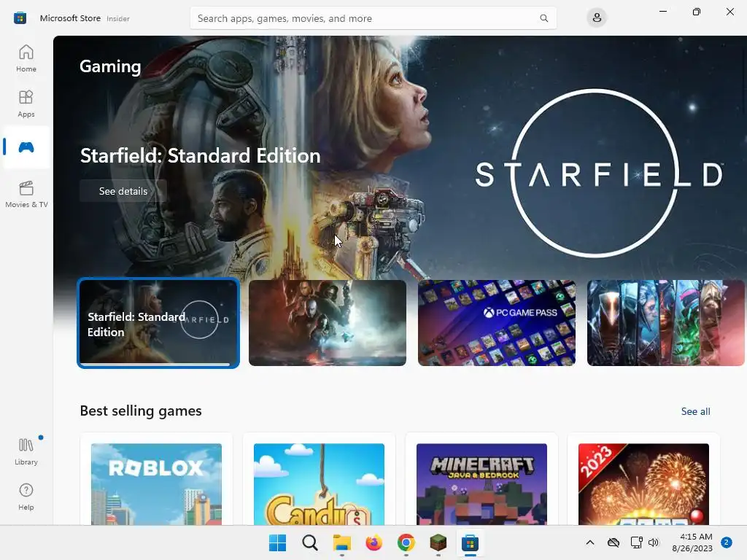Minimize the Microsoft Store window
The image size is (747, 560).
point(662,12)
